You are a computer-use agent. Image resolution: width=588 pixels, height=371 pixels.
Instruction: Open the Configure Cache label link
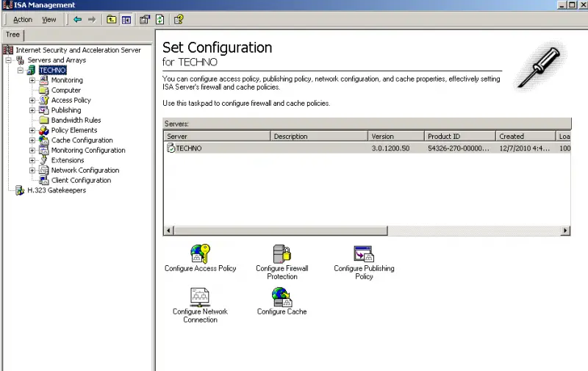282,311
